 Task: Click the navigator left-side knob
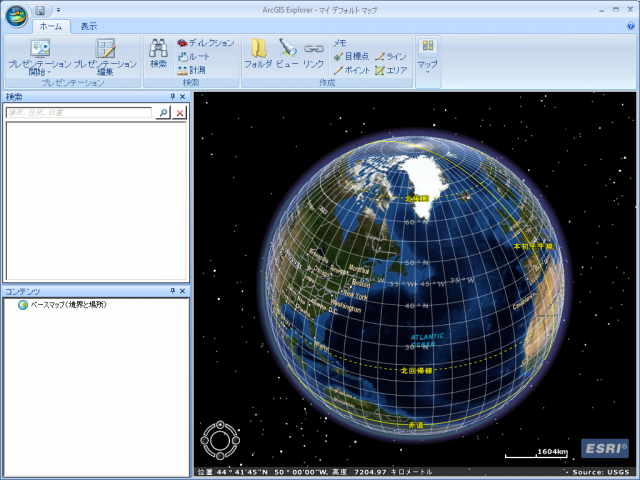click(x=204, y=440)
